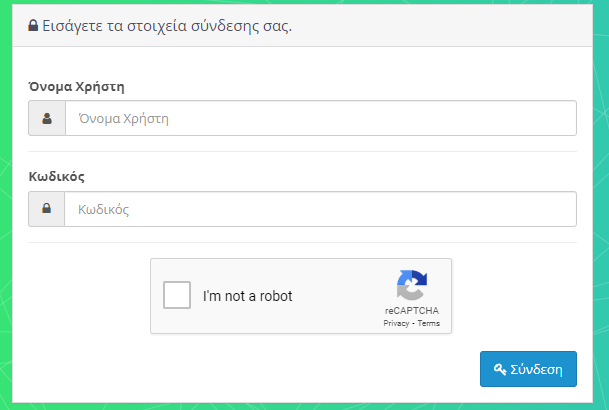Click the "I'm not a robot" text
The width and height of the screenshot is (609, 410).
247,296
